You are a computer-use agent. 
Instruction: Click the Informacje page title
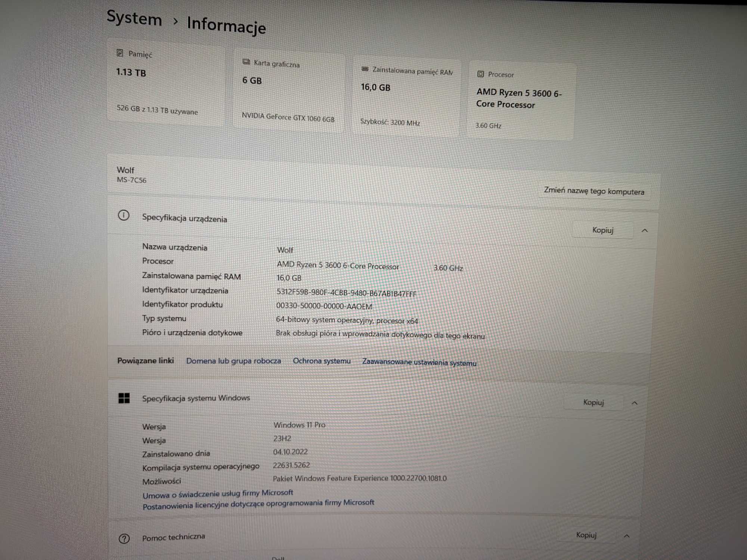[x=226, y=25]
